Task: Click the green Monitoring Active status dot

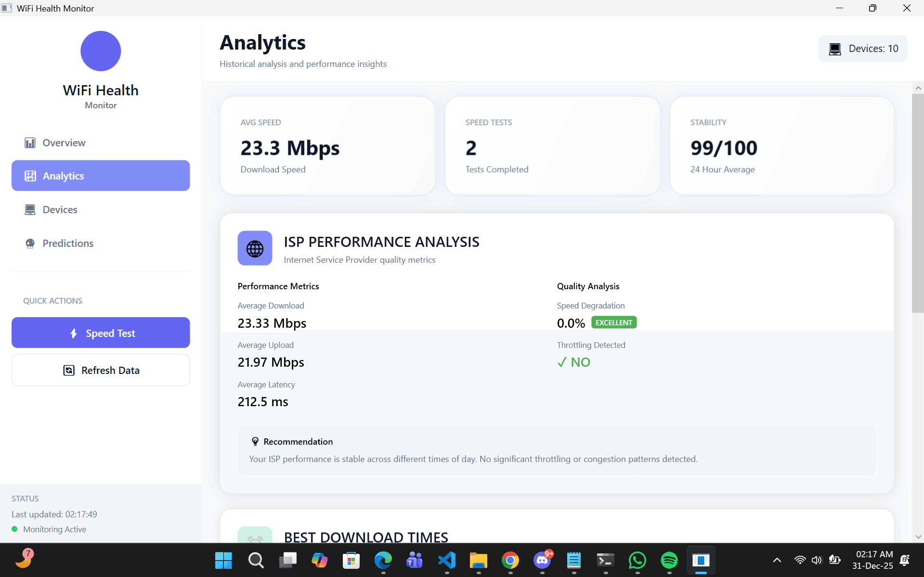Action: pyautogui.click(x=14, y=529)
